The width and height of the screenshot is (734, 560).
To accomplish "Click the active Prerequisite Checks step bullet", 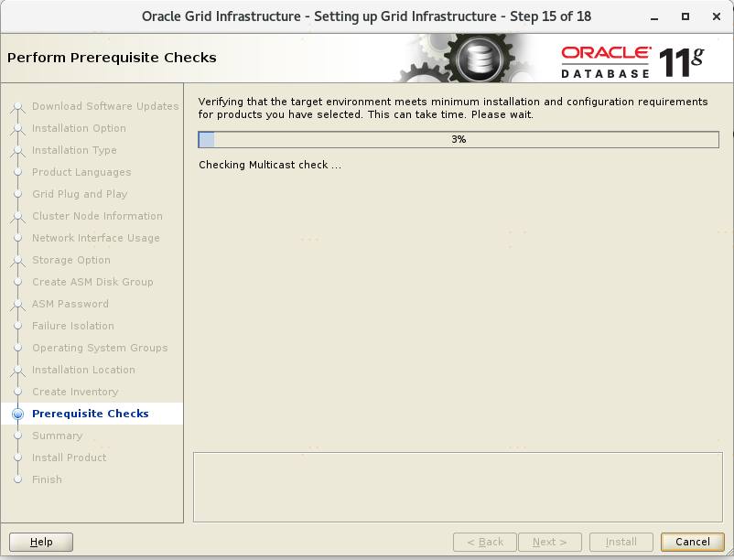I will [17, 414].
